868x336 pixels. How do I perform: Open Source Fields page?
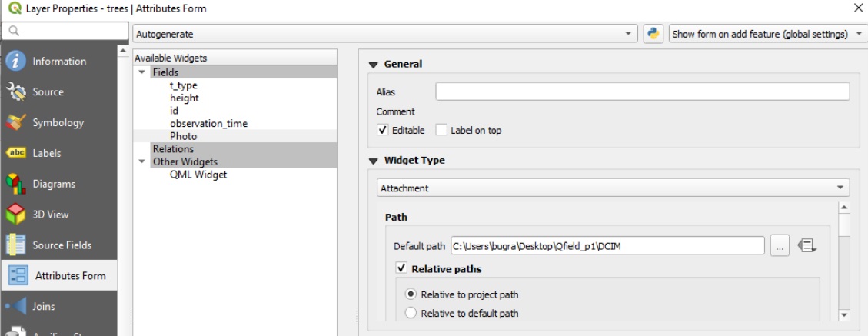(x=62, y=245)
